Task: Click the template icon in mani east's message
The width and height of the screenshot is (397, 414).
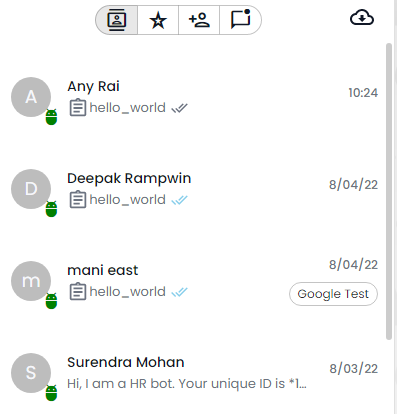Action: click(x=78, y=292)
